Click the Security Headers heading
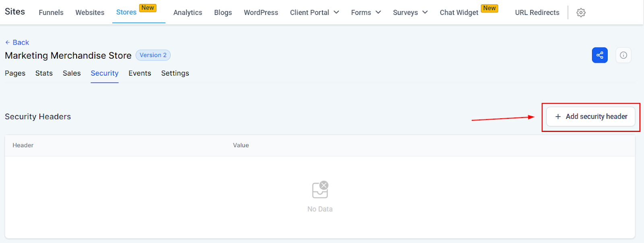Screen dimensions: 644x243 [x=38, y=117]
